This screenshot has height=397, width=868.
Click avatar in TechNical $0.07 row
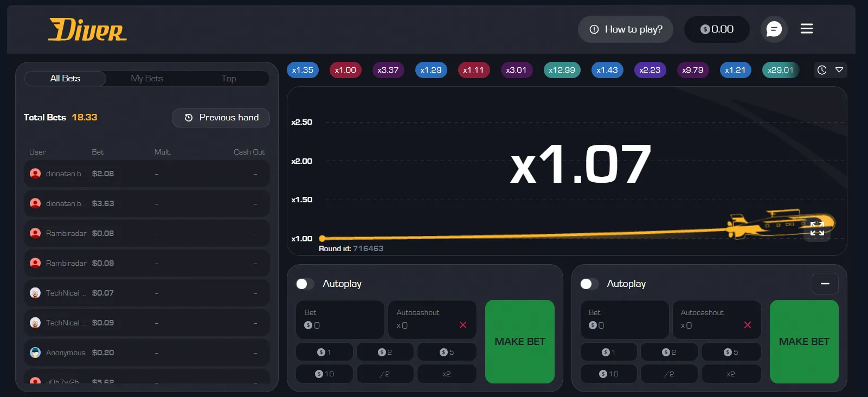(35, 293)
